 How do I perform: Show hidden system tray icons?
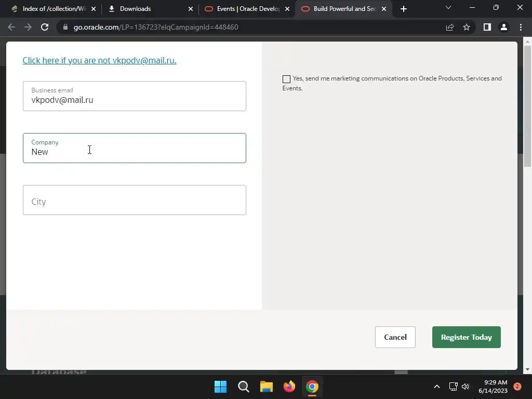coord(436,387)
